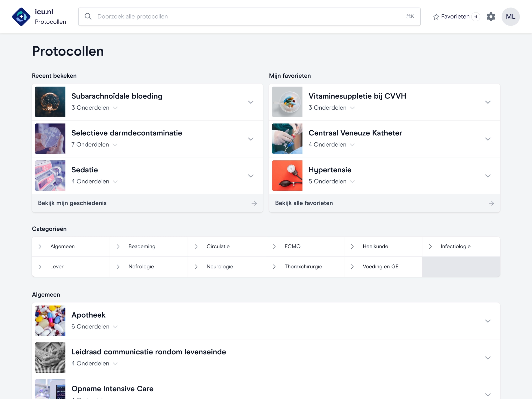Click the icu.nl logo icon
The height and width of the screenshot is (399, 532).
21,17
